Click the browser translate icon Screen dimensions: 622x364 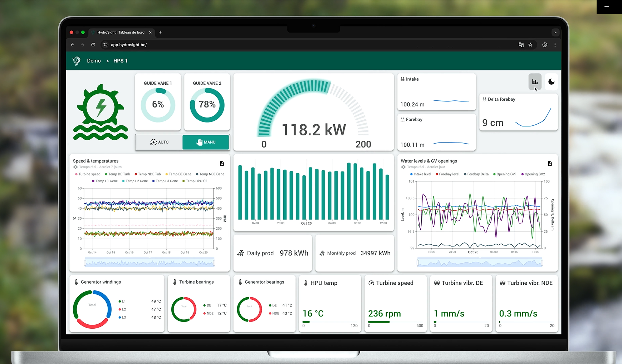pyautogui.click(x=521, y=45)
